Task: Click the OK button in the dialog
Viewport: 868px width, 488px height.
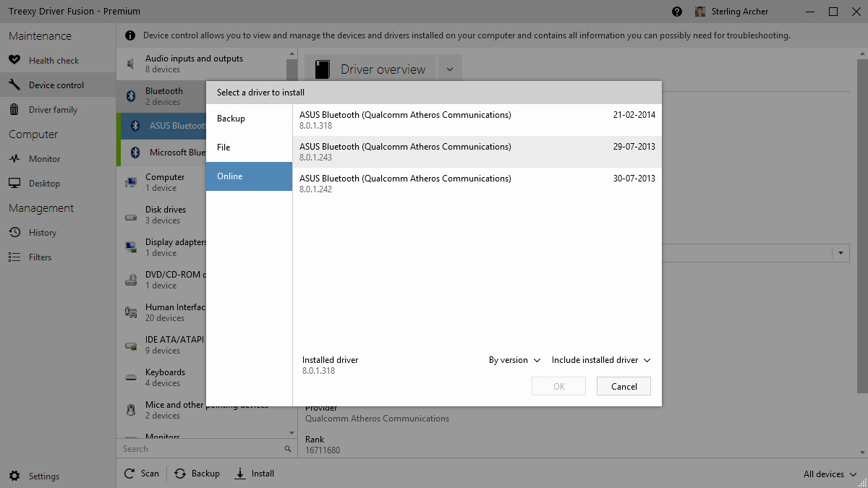Action: click(558, 386)
